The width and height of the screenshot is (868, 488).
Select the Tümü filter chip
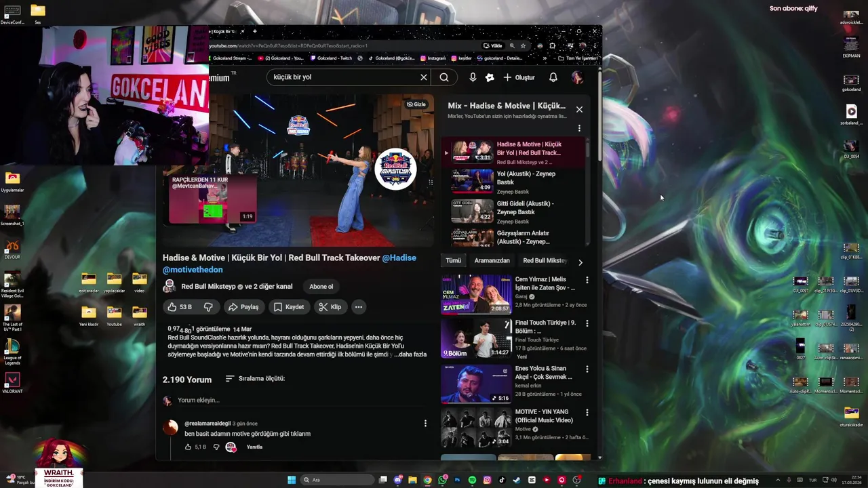[454, 260]
